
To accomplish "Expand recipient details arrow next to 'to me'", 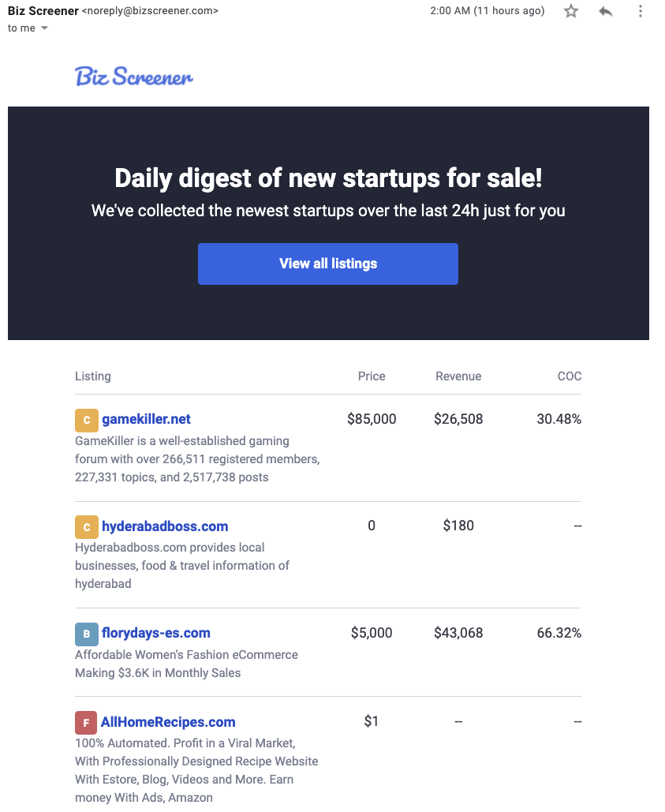I will click(x=44, y=28).
